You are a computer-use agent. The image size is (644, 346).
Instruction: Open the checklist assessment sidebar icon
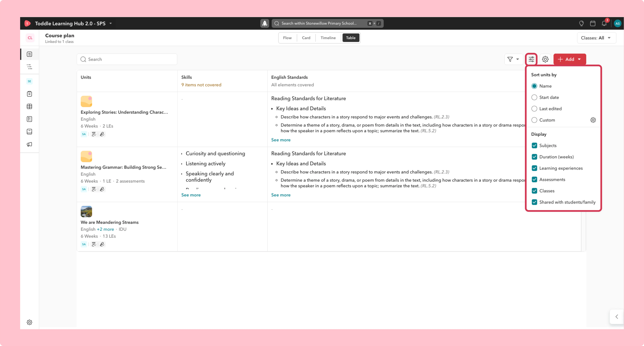29,119
